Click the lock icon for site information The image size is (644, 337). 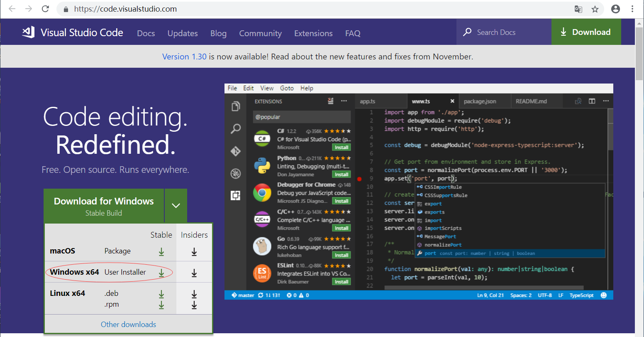tap(66, 9)
